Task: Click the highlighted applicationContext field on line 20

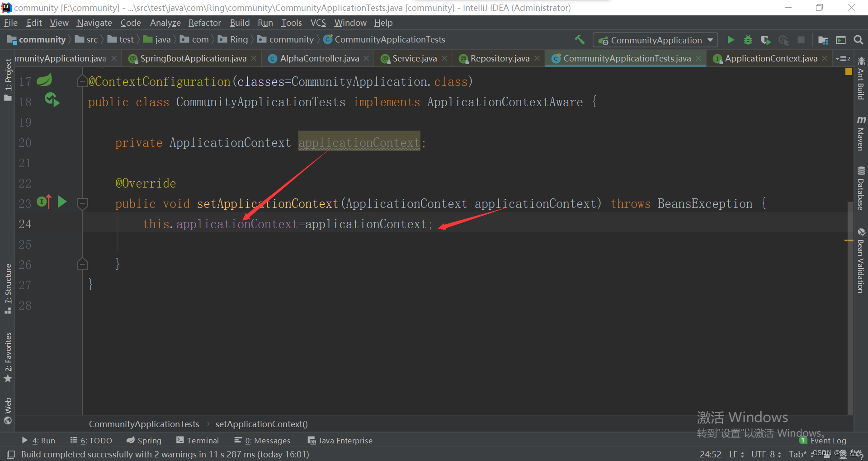Action: click(359, 142)
